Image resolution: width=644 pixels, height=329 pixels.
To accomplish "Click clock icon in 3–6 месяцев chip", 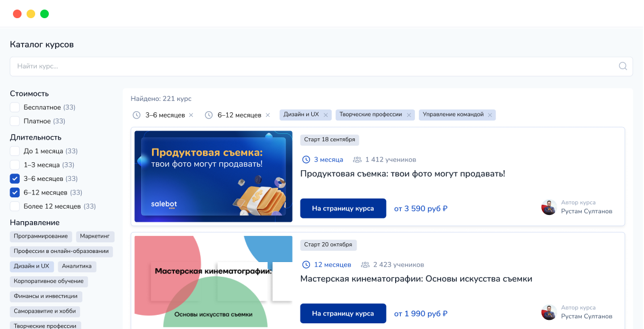I will pos(137,115).
